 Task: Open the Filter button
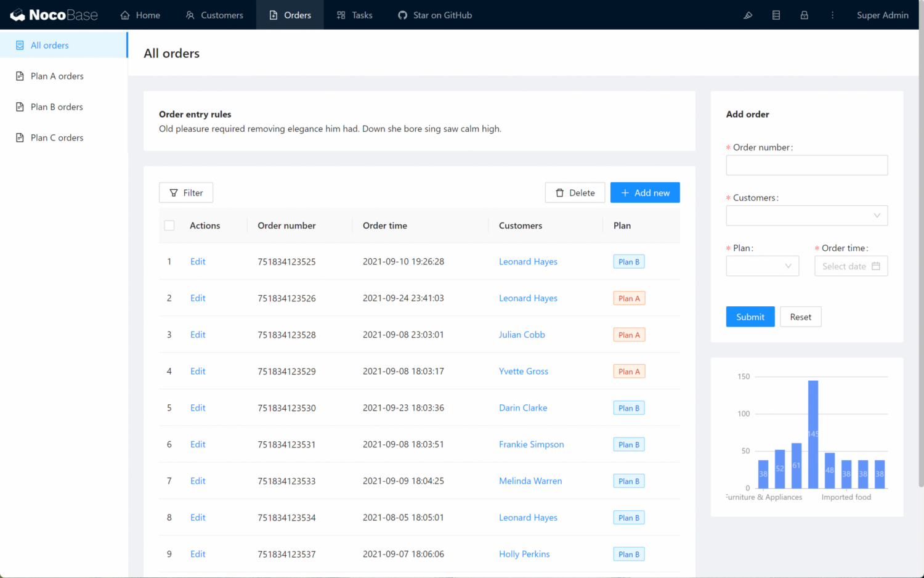point(186,193)
